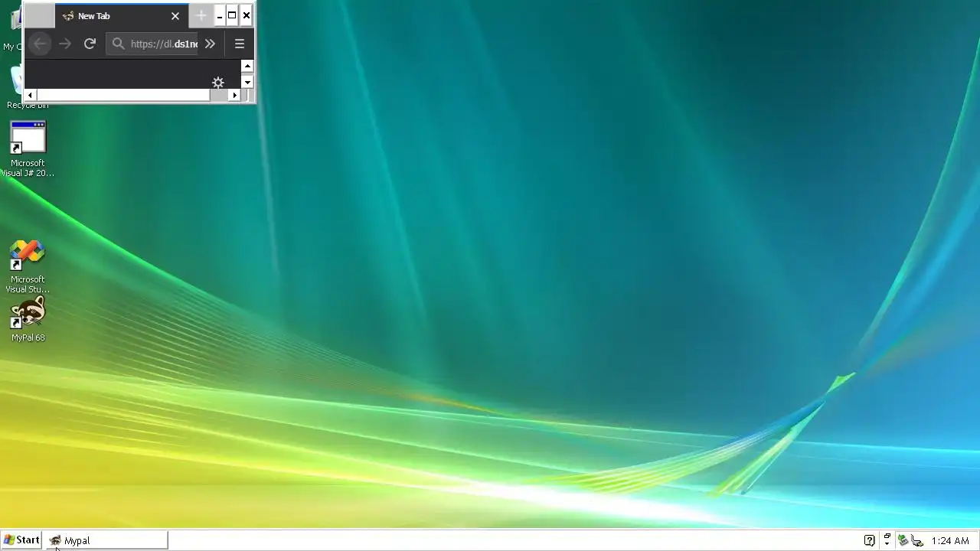Click the 1:24 AM taskbar clock
The height and width of the screenshot is (551, 980).
[x=950, y=540]
